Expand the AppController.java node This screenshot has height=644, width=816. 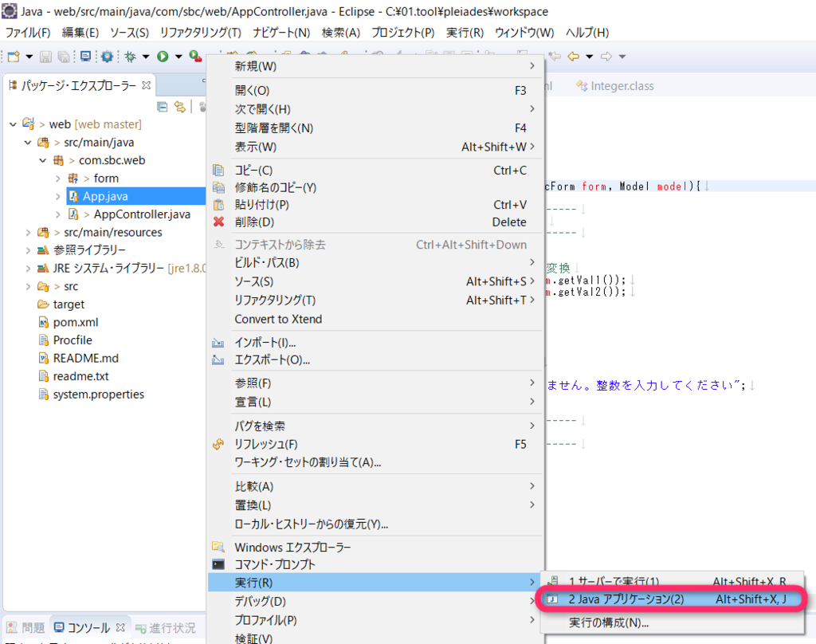57,214
